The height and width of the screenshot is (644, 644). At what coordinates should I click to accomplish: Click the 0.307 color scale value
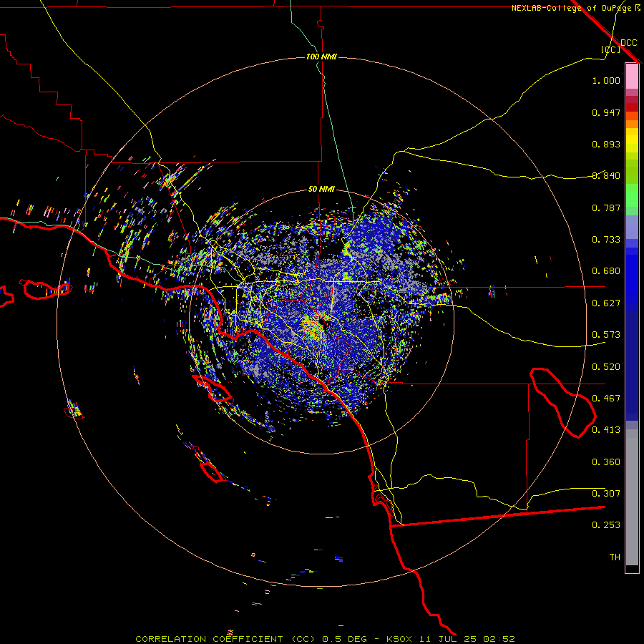pos(606,494)
